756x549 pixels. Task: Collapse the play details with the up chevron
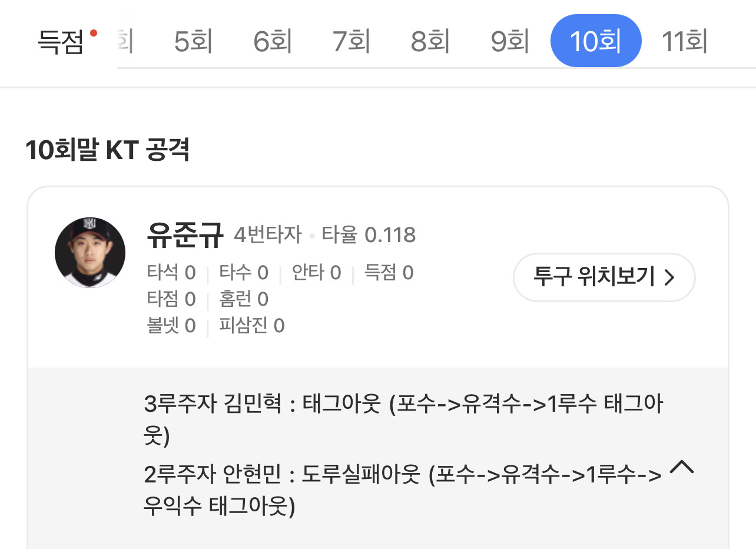682,467
